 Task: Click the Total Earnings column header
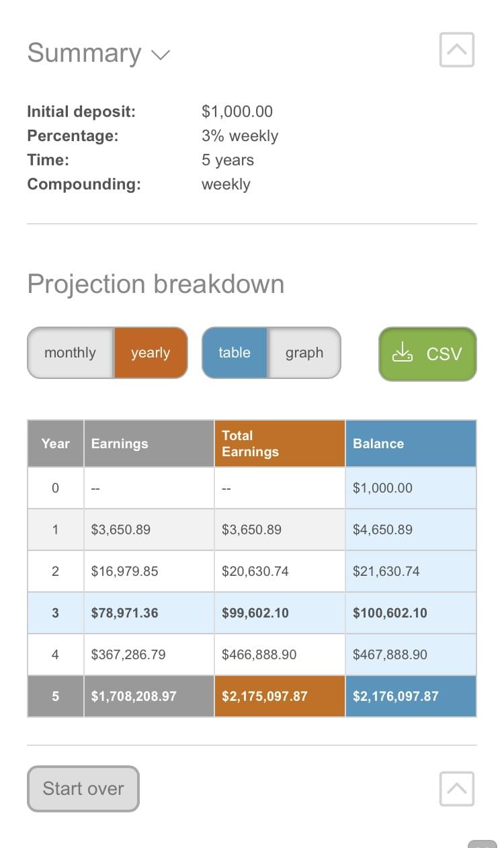tap(280, 443)
